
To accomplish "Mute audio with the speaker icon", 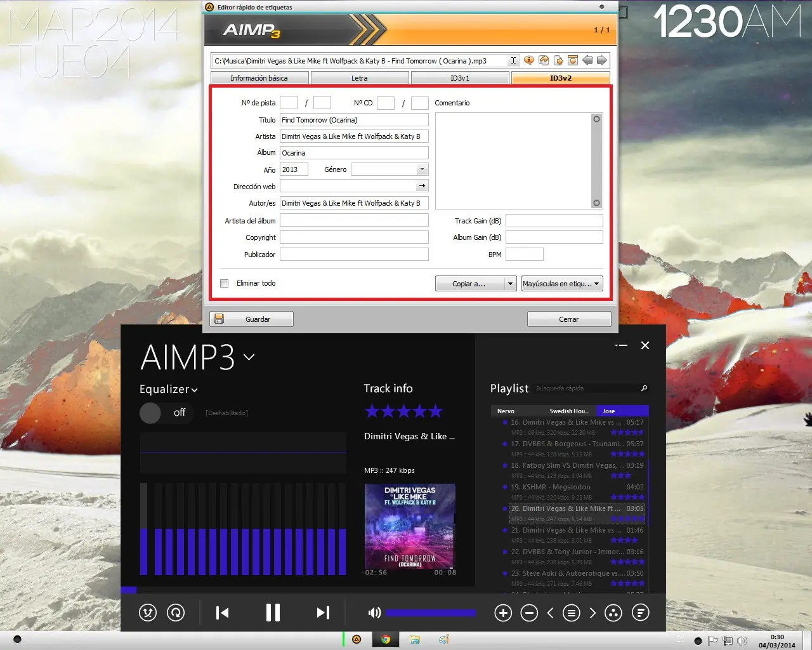I will point(374,613).
